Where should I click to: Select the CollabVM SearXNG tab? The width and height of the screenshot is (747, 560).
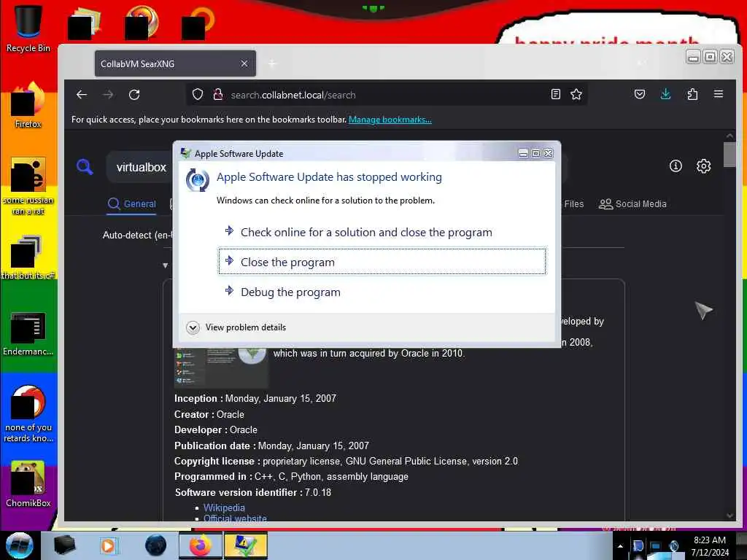(175, 63)
